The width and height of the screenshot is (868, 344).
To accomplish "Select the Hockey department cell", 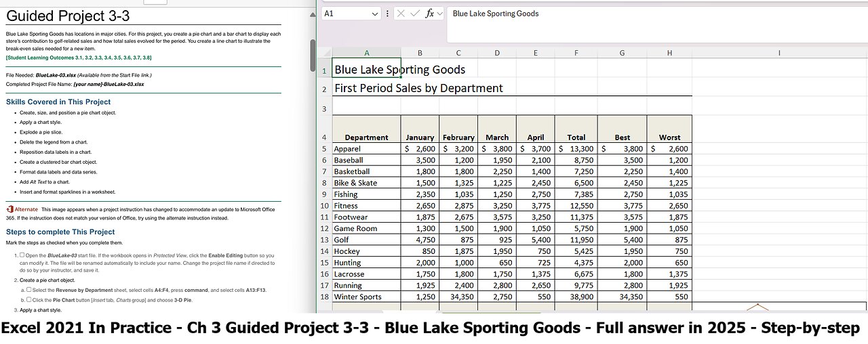I will tap(367, 251).
